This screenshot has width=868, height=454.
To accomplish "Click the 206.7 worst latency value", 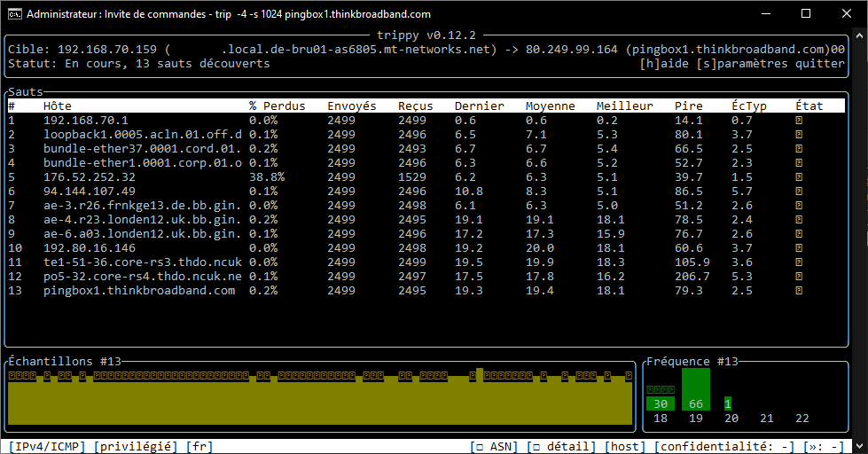I will (x=692, y=277).
